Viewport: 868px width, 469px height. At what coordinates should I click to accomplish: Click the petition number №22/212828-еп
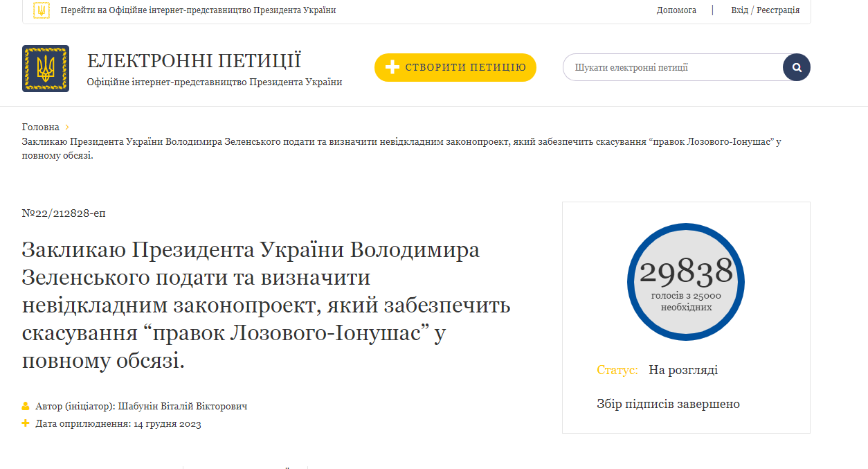[64, 213]
